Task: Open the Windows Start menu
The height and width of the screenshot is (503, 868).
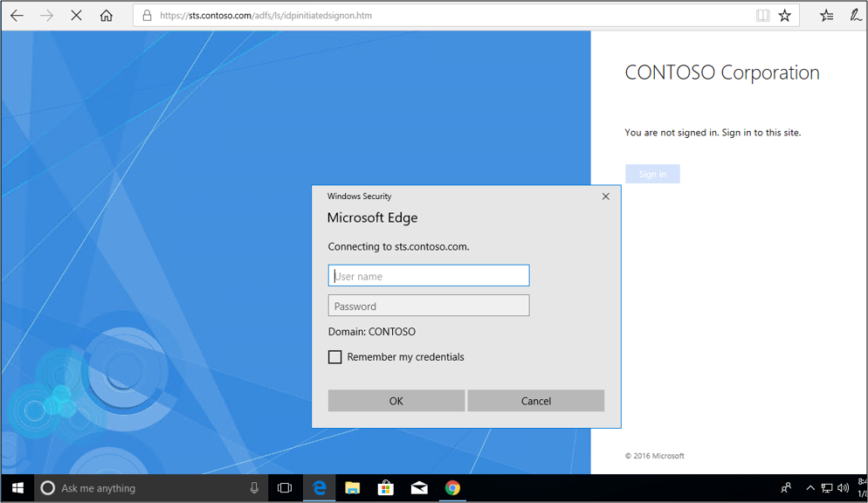Action: click(17, 488)
